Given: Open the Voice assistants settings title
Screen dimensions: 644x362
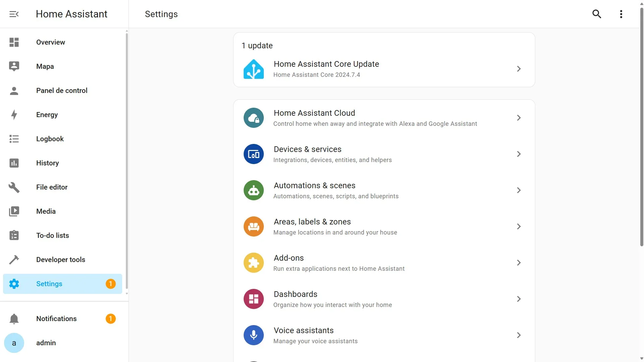Looking at the screenshot, I should point(303,330).
